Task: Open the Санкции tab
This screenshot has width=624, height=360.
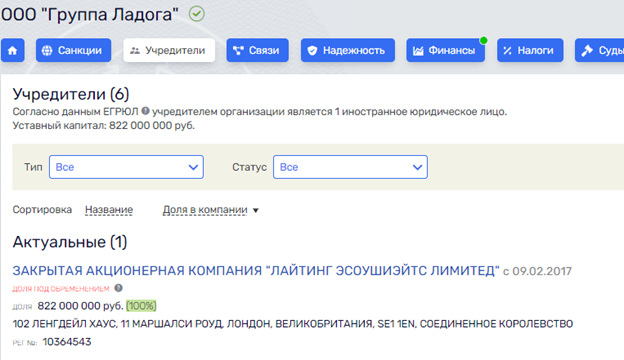Action: pos(74,50)
